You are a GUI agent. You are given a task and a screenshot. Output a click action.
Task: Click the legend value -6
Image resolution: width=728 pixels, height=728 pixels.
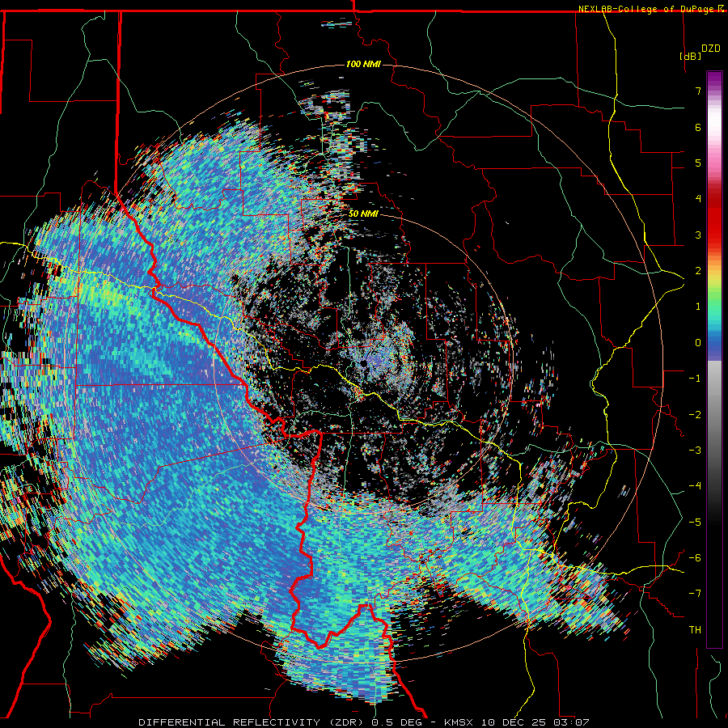695,558
